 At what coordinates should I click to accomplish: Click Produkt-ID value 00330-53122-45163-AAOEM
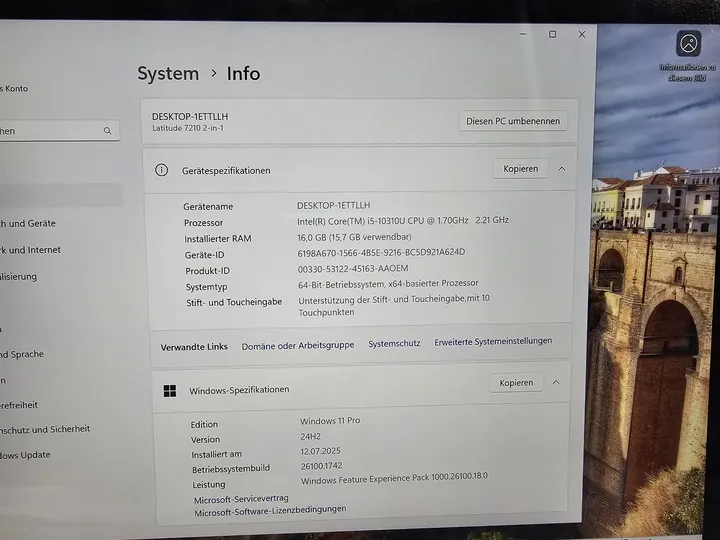[353, 268]
